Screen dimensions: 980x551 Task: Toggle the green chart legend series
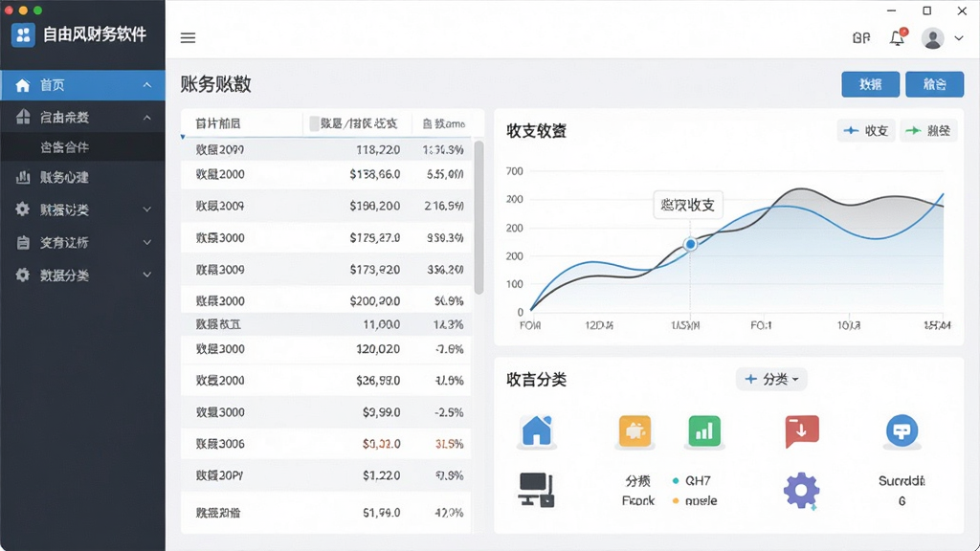coord(928,130)
